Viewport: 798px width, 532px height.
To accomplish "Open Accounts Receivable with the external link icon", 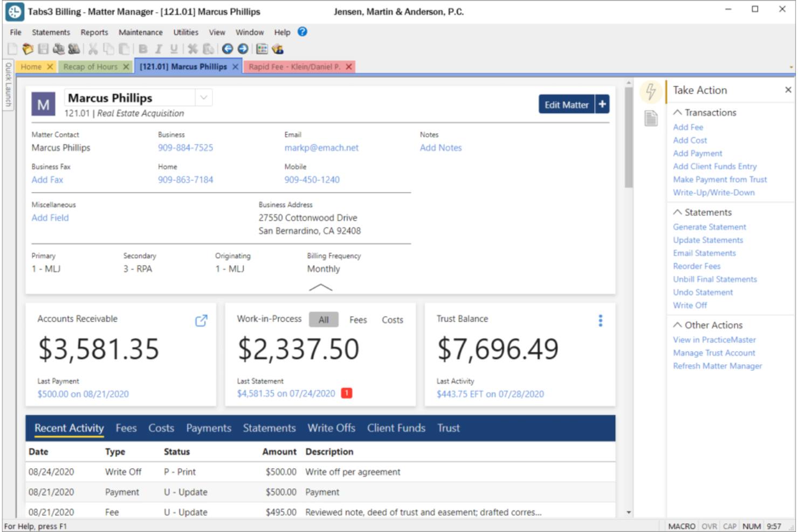I will tap(201, 320).
